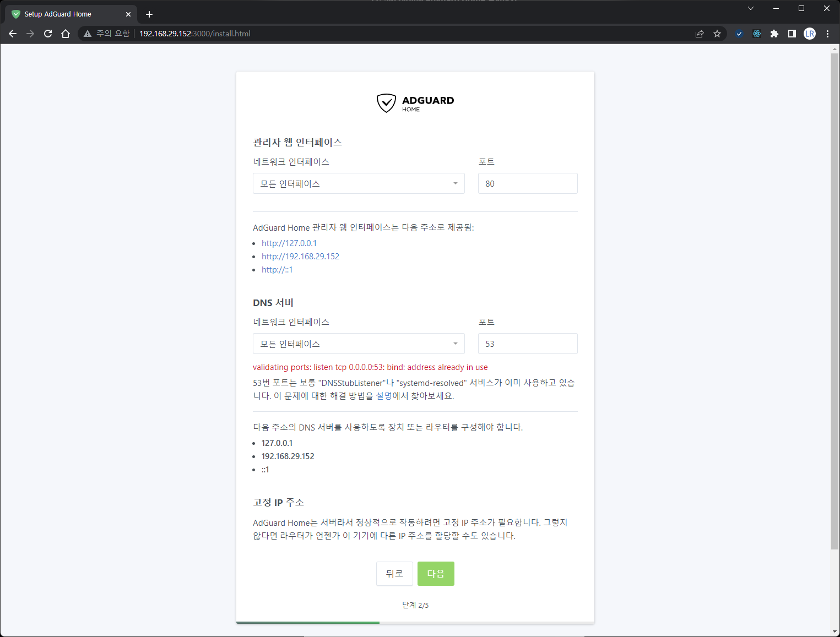840x637 pixels.
Task: Click the 고정 IP 주소 heading
Action: (x=279, y=502)
